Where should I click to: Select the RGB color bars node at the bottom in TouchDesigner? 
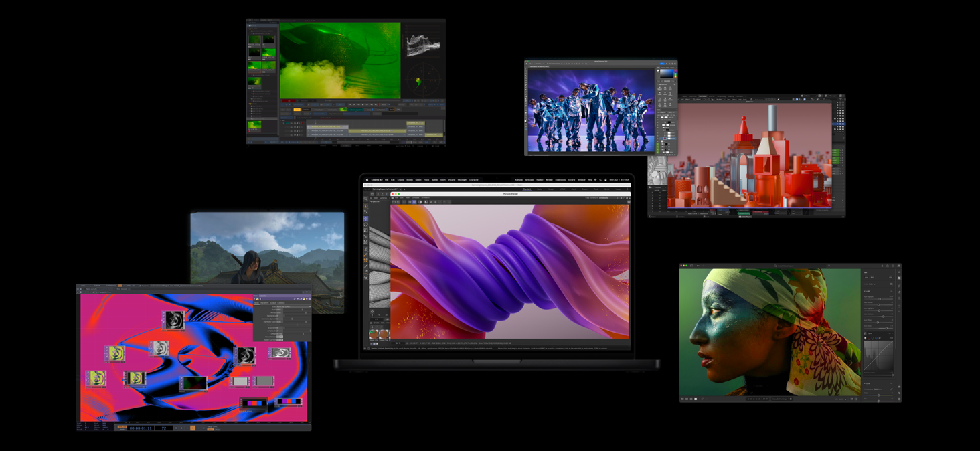254,403
